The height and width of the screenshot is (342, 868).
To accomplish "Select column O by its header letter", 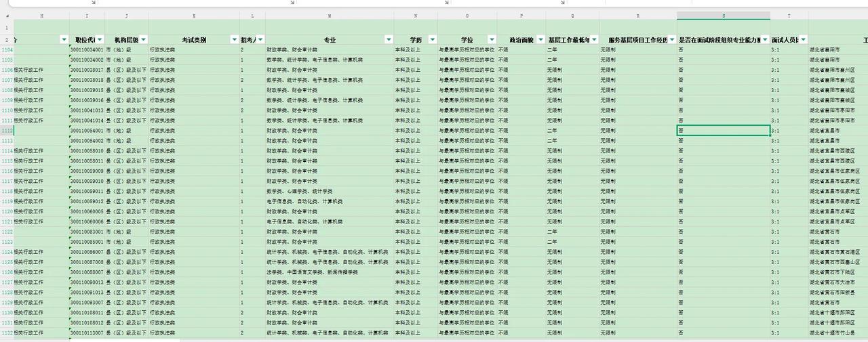I will coord(467,16).
